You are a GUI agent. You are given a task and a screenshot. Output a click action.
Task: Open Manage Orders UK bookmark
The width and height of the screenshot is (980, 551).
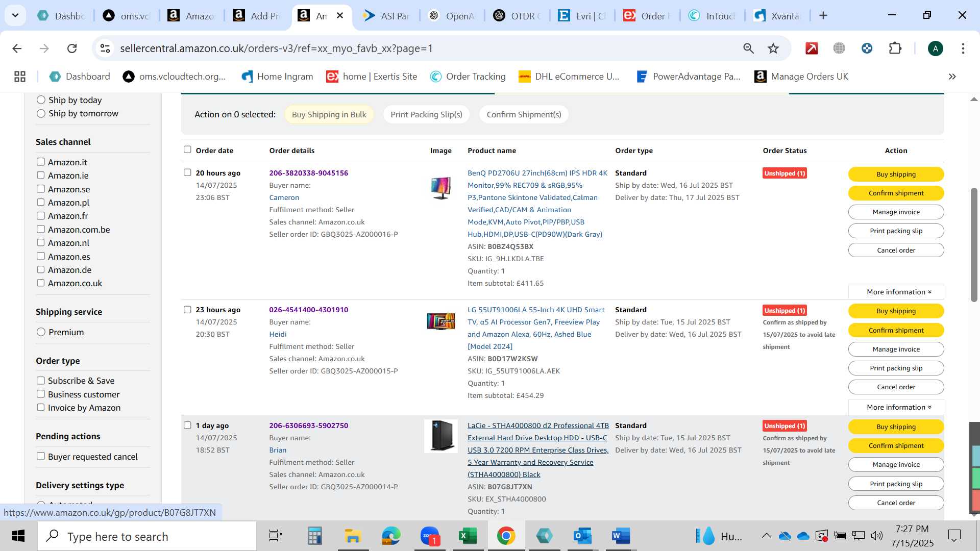[801, 77]
